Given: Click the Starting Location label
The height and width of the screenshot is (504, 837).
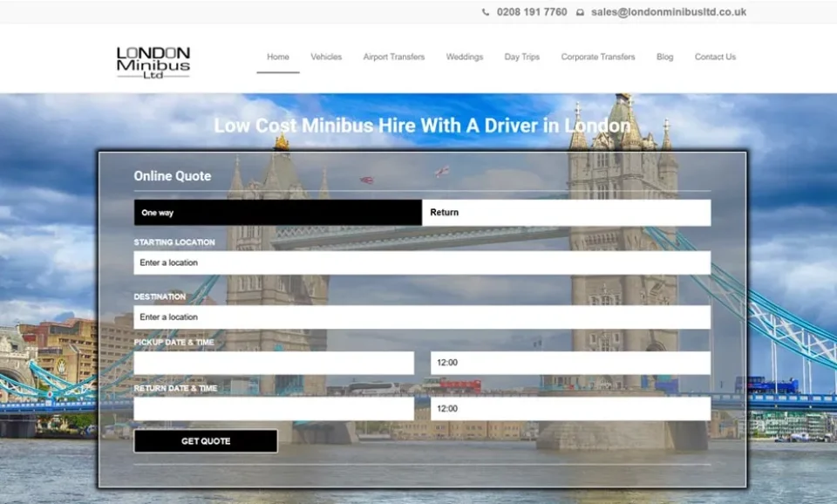Looking at the screenshot, I should 174,242.
